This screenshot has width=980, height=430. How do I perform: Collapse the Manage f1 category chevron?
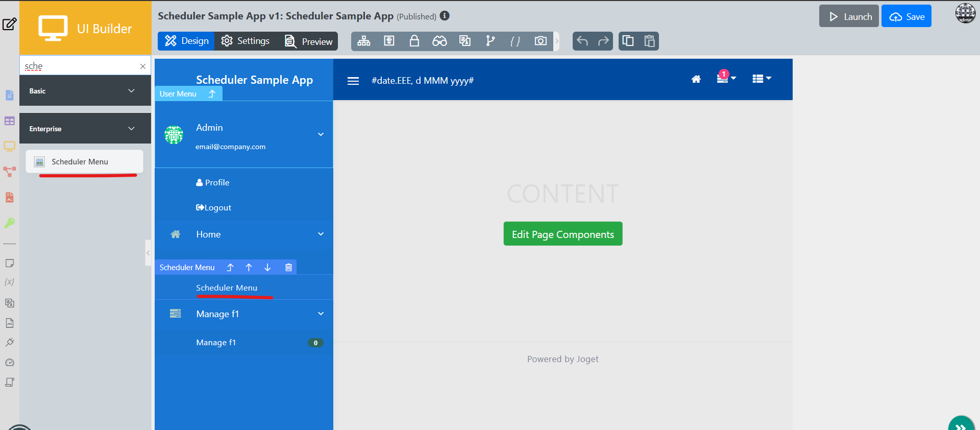(x=321, y=314)
